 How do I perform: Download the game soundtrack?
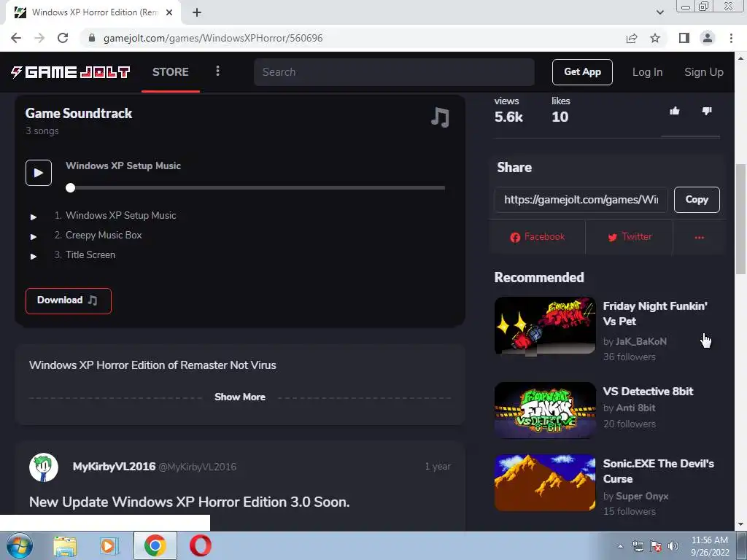tap(68, 300)
